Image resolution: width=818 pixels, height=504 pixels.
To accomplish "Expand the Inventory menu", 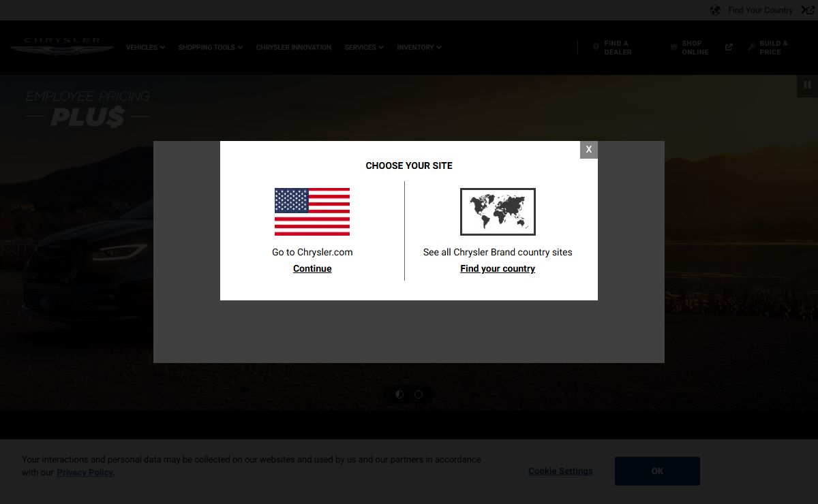I will click(419, 48).
